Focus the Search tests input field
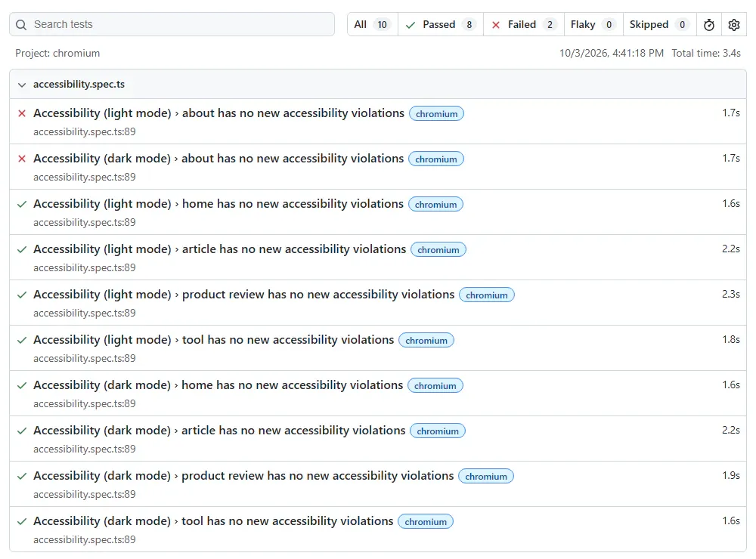This screenshot has height=559, width=756. tap(172, 25)
